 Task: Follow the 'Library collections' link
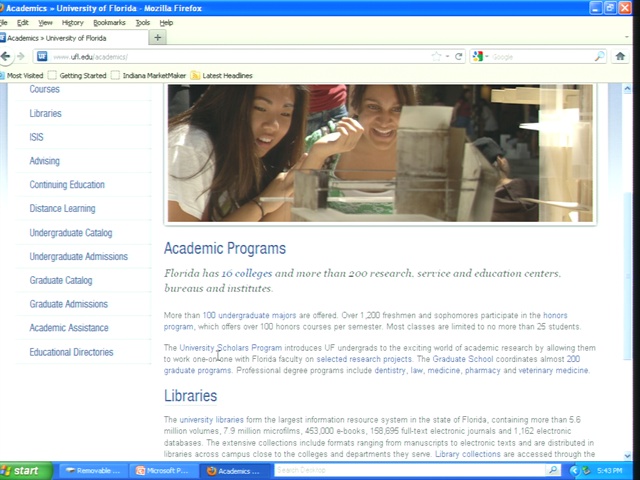click(x=468, y=454)
